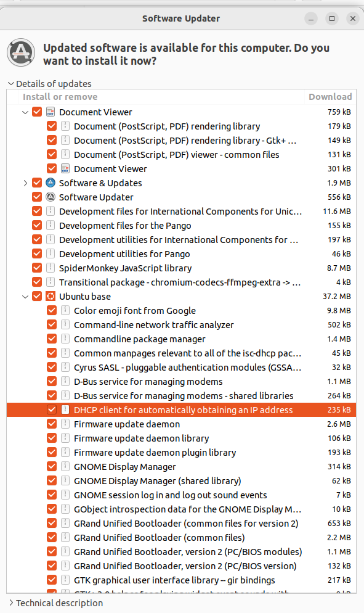Click package icon of D-Bus service for managing modems (1.1 MB)
Image resolution: width=364 pixels, height=613 pixels.
coord(65,381)
